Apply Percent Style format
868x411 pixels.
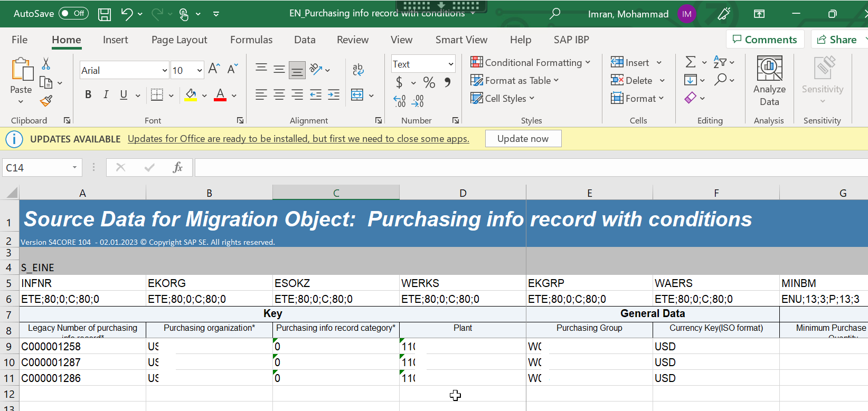(x=429, y=82)
